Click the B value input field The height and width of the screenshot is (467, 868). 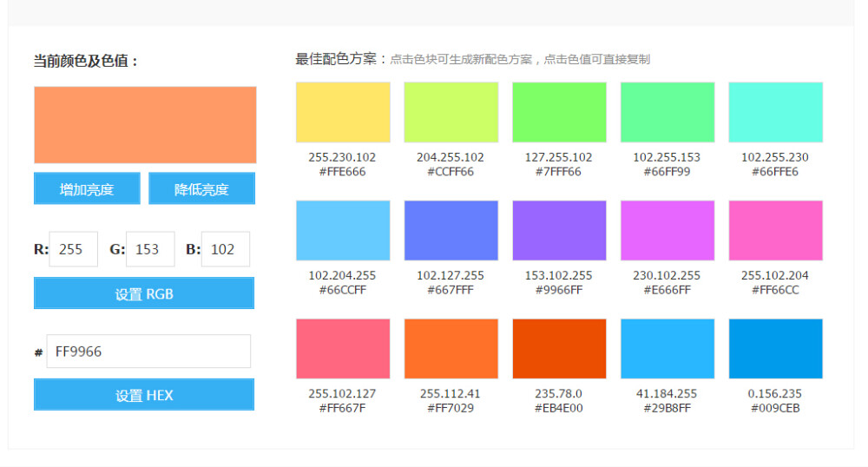[x=225, y=249]
